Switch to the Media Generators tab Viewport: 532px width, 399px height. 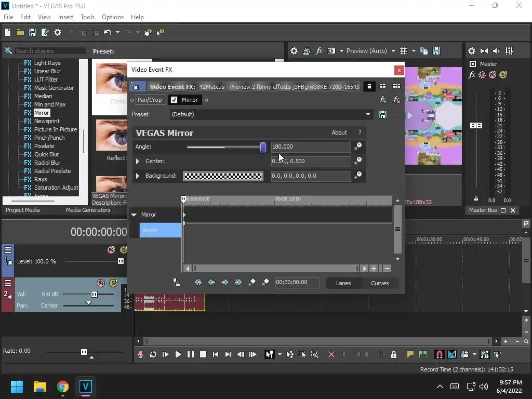[x=88, y=210]
